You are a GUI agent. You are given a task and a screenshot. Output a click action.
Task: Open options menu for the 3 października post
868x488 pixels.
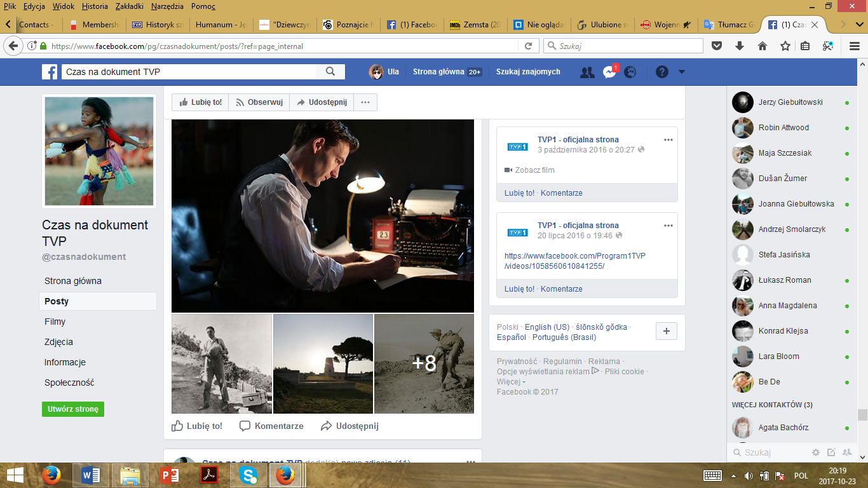coord(668,140)
